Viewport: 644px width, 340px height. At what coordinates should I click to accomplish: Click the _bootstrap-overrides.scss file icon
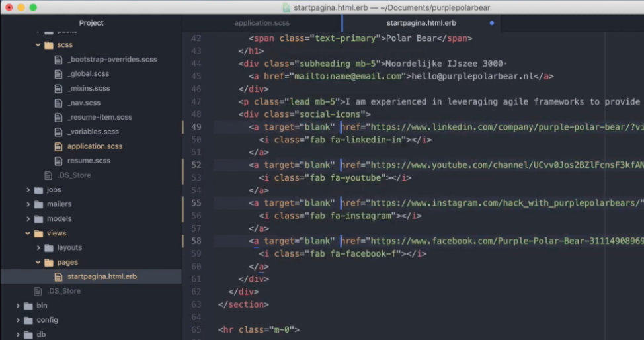(58, 59)
